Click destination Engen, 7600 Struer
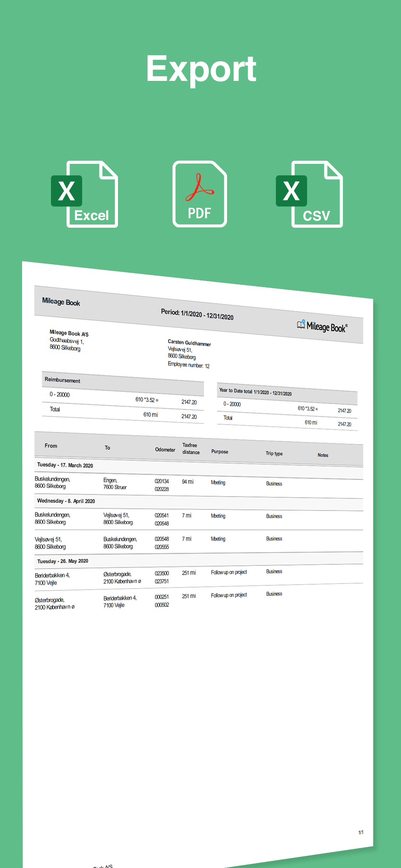The height and width of the screenshot is (868, 401). [x=115, y=484]
